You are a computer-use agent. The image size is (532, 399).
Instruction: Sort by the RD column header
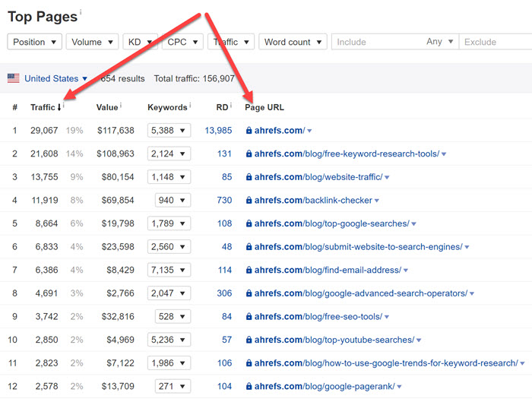(221, 107)
